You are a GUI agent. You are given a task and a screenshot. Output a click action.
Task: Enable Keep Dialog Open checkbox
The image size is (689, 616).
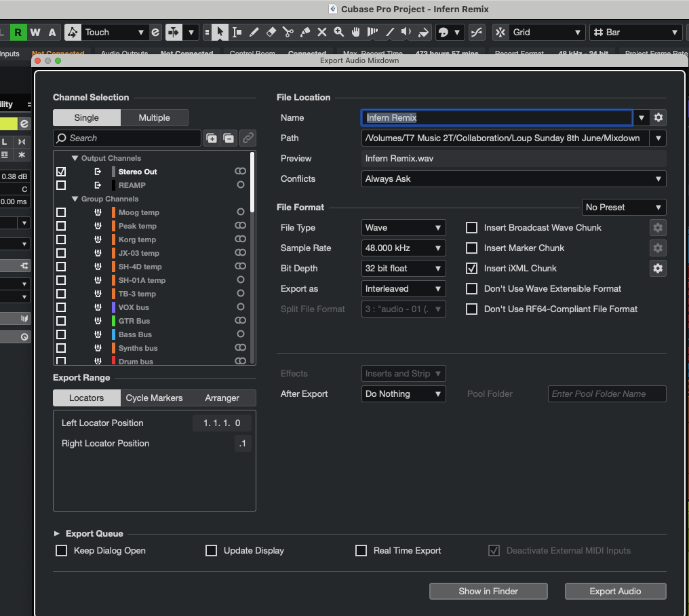[62, 550]
